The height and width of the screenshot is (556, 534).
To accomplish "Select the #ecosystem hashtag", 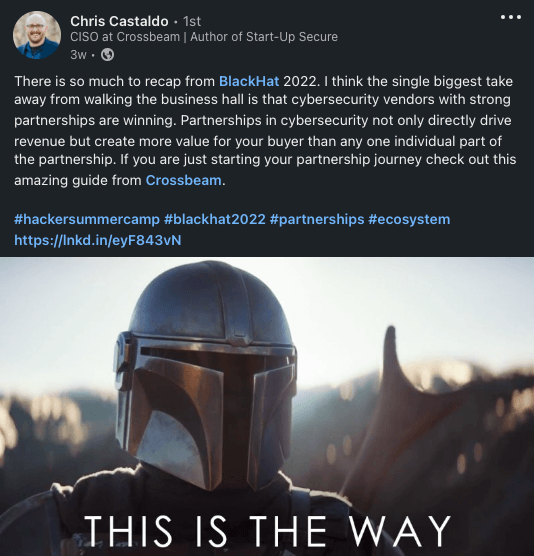I will coord(409,219).
